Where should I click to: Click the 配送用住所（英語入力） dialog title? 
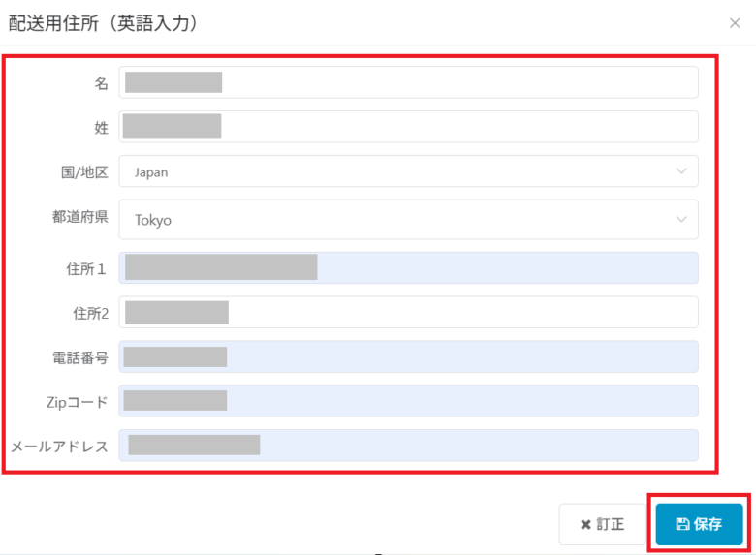[104, 23]
